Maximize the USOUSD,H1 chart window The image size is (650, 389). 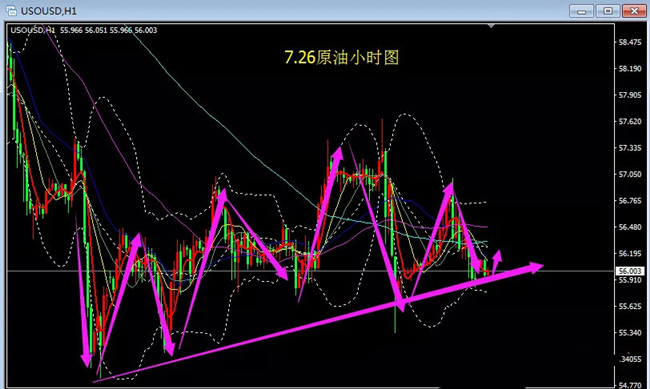pos(608,11)
